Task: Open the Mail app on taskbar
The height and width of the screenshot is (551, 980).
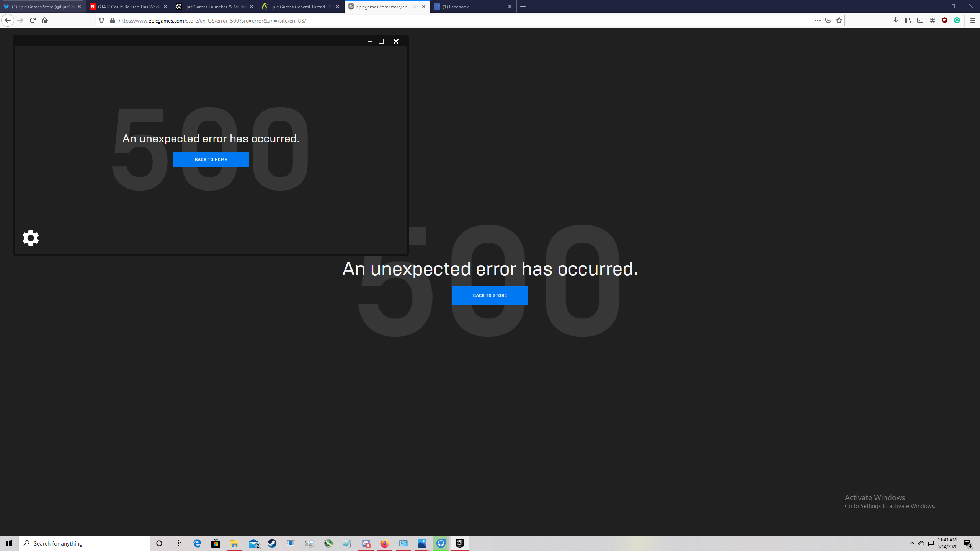Action: [254, 543]
